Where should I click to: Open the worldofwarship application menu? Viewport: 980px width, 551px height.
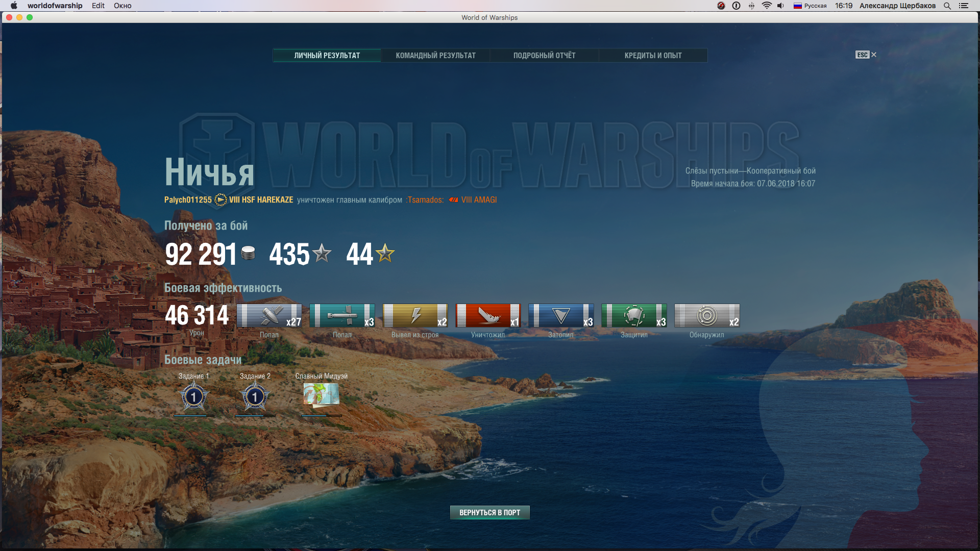point(55,6)
